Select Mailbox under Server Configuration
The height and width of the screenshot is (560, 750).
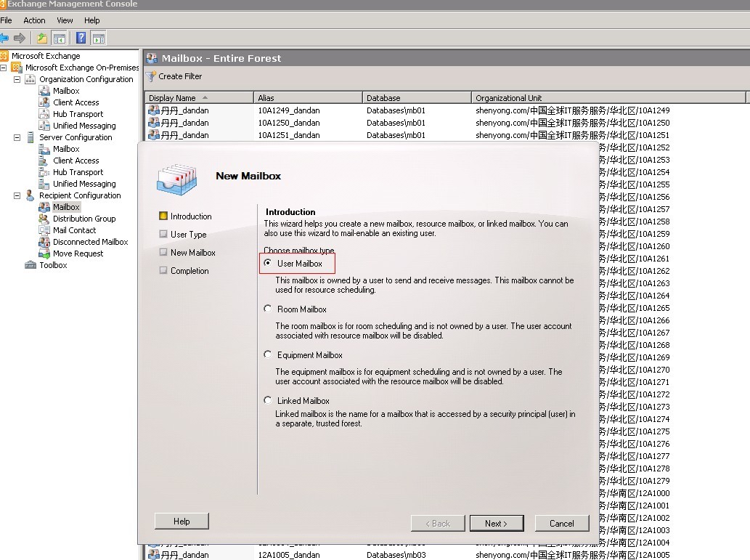tap(66, 149)
